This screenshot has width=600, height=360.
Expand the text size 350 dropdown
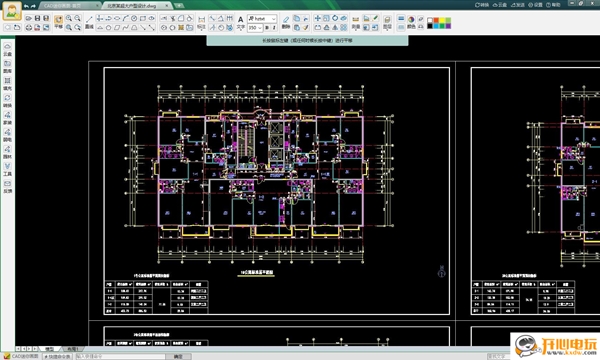click(255, 28)
